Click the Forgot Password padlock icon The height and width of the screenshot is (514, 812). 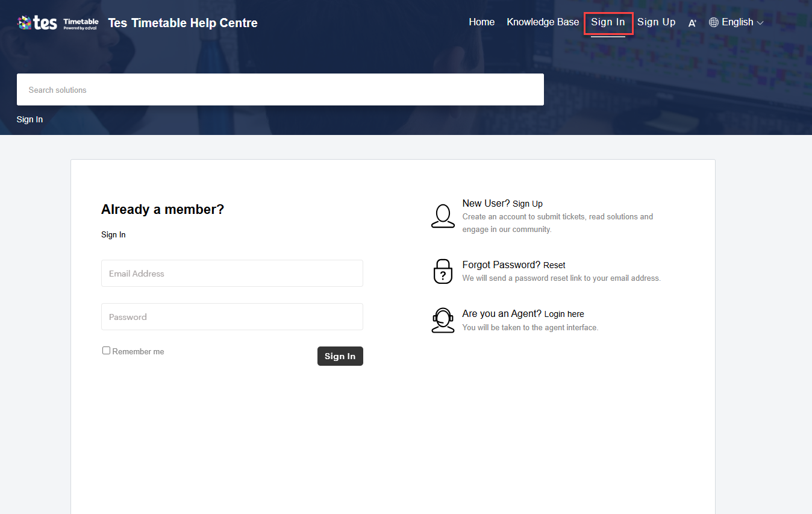click(443, 271)
